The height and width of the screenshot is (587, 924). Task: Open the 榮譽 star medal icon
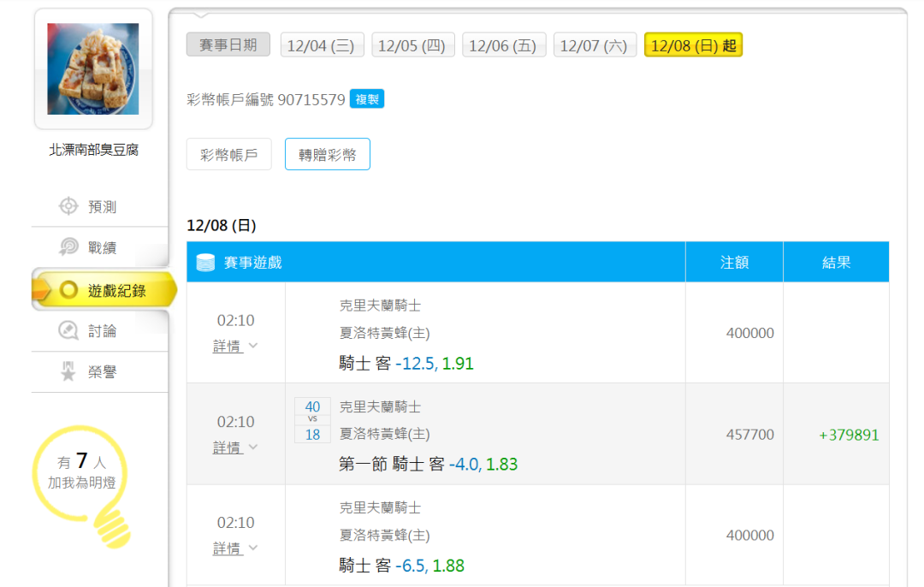click(x=68, y=371)
